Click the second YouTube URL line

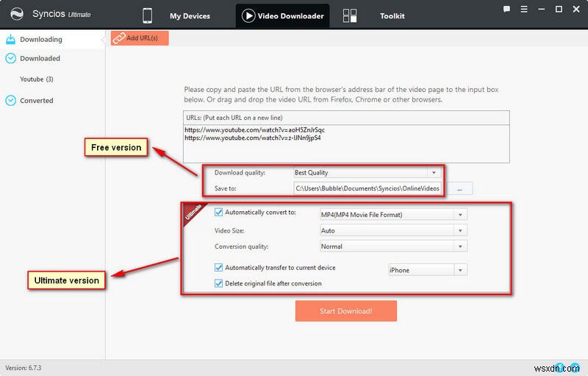[x=252, y=138]
